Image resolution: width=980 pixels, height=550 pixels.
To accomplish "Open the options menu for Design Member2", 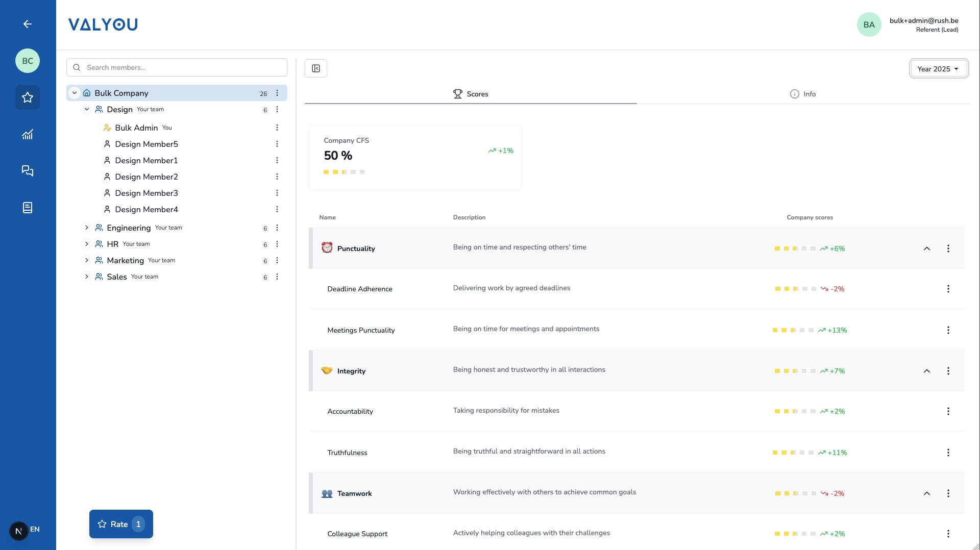I will (x=277, y=177).
